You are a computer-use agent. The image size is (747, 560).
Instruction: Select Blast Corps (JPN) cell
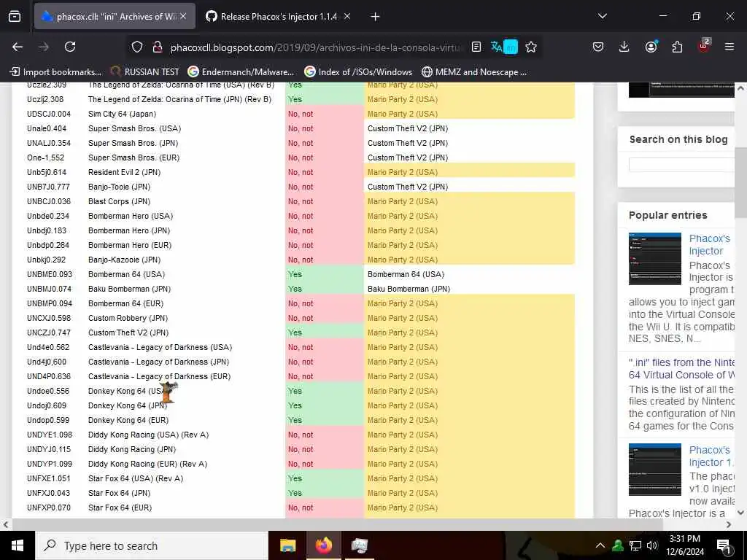[119, 201]
